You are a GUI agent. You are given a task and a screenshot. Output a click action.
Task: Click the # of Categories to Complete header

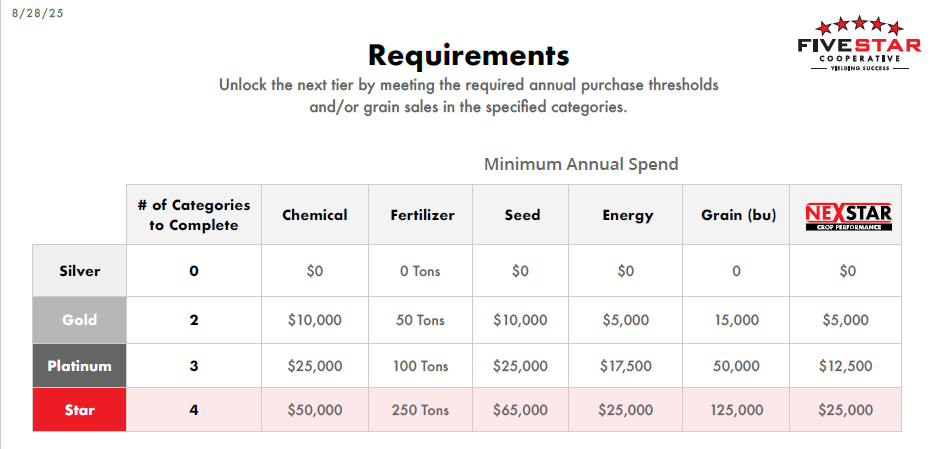(193, 214)
